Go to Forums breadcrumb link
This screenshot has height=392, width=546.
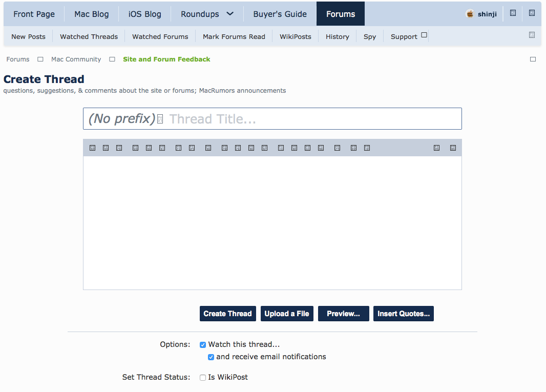click(x=18, y=59)
